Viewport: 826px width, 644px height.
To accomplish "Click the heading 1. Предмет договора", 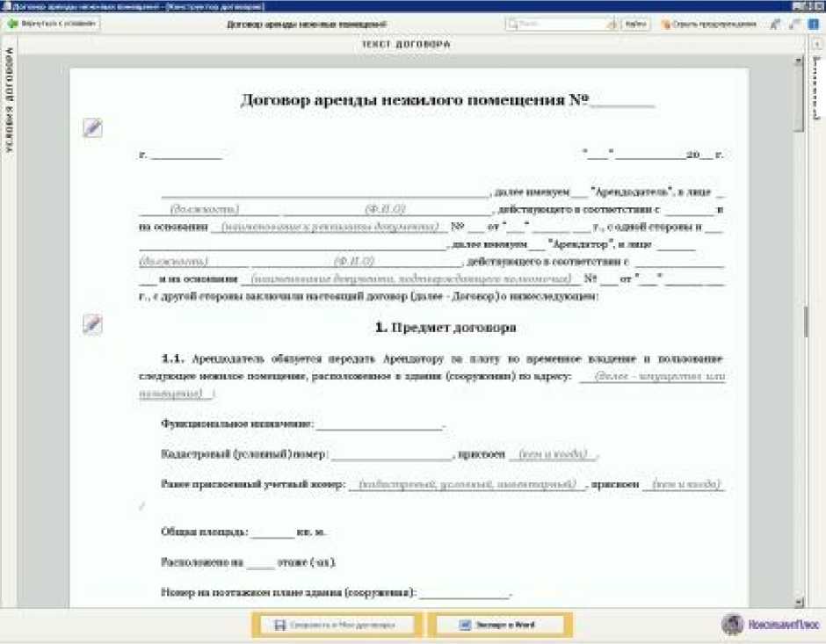I will (446, 328).
